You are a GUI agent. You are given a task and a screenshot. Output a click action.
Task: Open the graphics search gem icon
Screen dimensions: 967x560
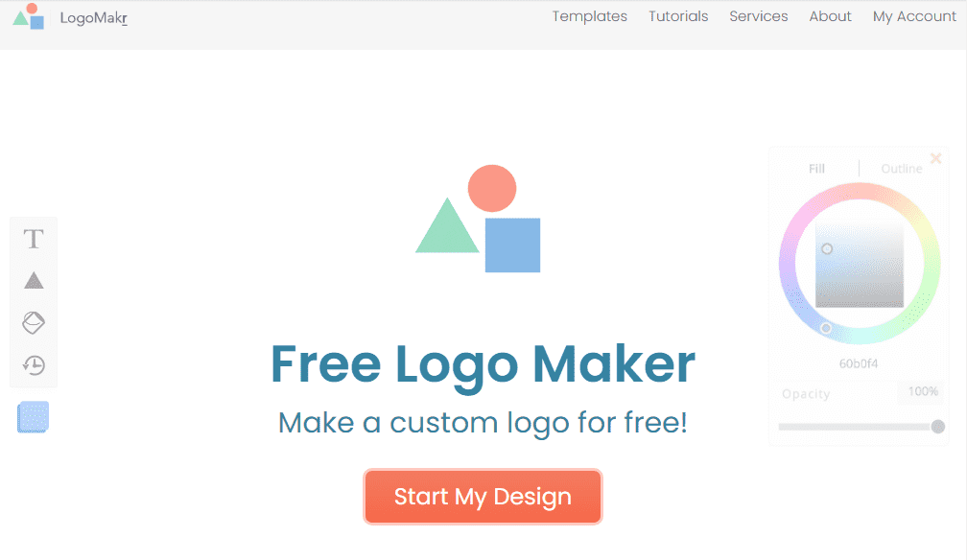[x=34, y=322]
